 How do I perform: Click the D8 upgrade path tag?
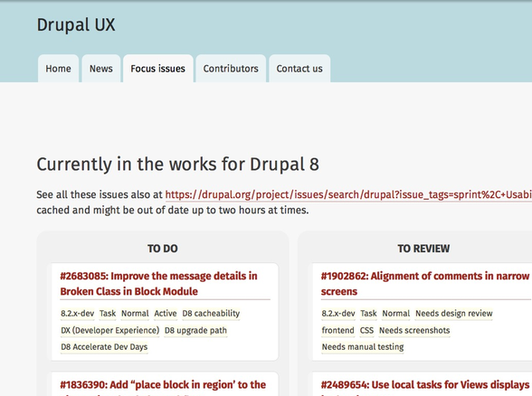(195, 330)
